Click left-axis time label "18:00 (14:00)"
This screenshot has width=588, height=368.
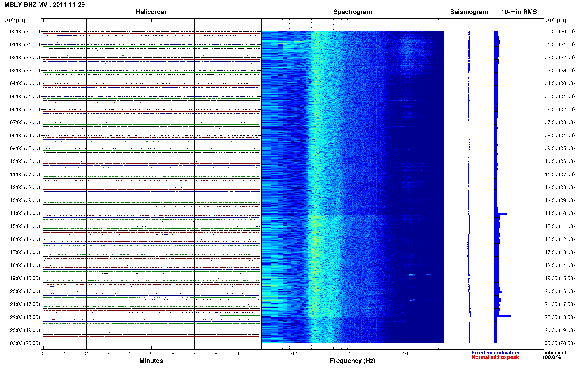25,265
